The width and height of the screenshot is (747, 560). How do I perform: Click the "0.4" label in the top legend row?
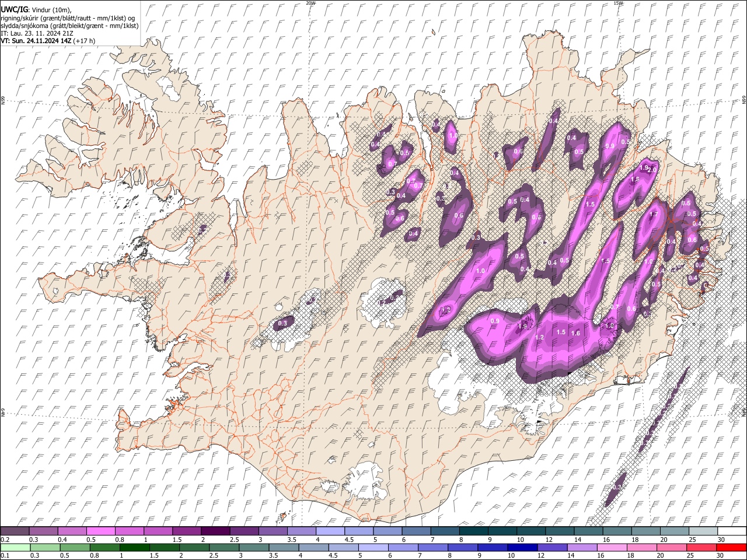(62, 540)
